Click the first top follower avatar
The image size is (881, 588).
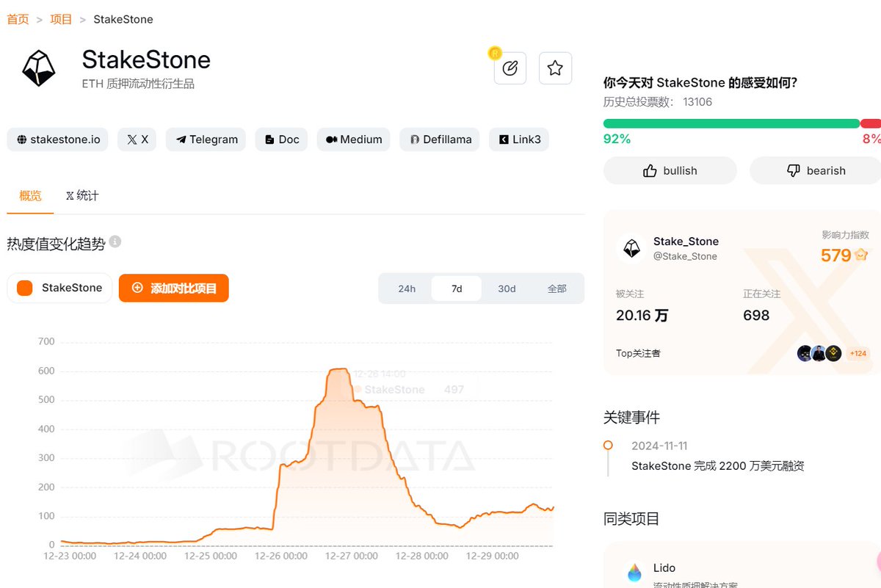point(805,353)
